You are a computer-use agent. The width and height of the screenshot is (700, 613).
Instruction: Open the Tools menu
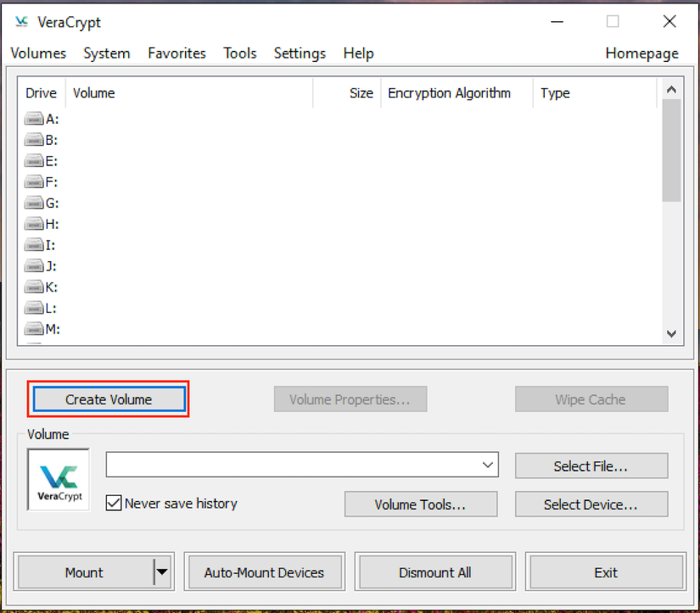click(240, 53)
